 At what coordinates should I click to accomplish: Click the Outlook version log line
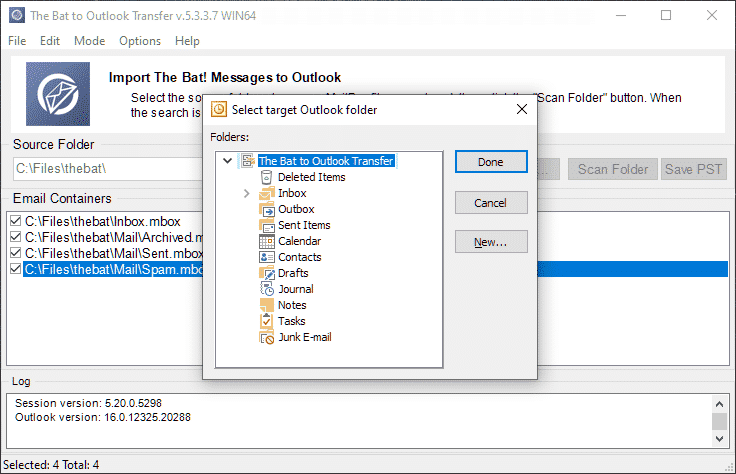(x=103, y=417)
